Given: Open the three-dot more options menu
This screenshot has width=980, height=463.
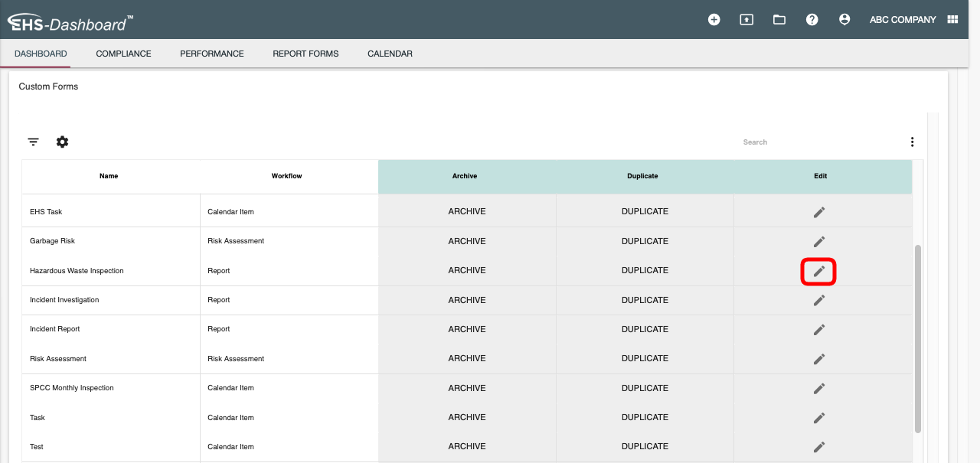Looking at the screenshot, I should coord(912,142).
